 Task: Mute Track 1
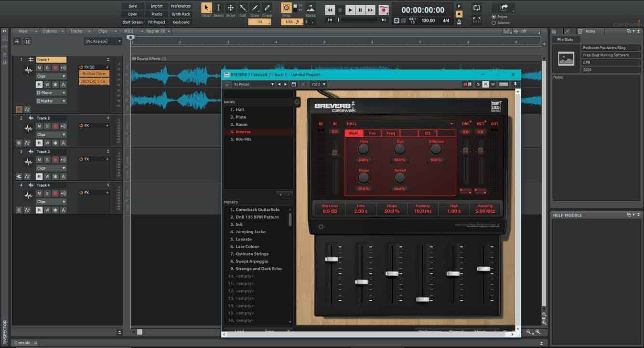tap(40, 68)
